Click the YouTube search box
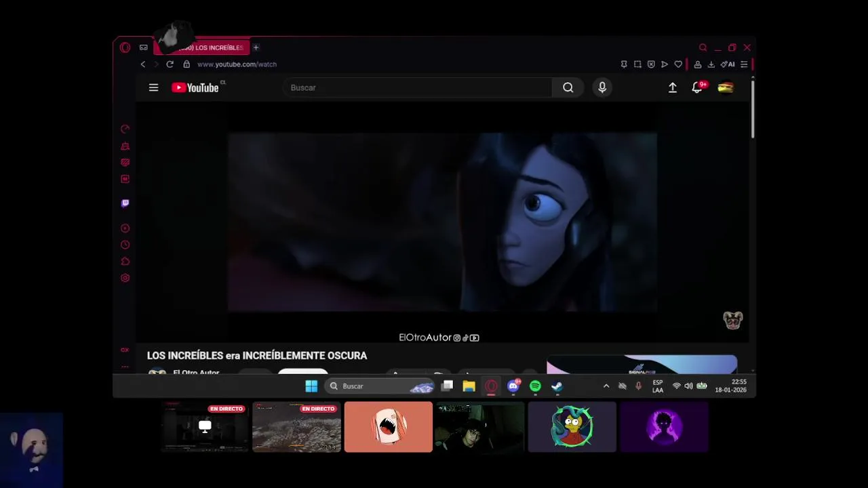868x488 pixels. click(417, 87)
